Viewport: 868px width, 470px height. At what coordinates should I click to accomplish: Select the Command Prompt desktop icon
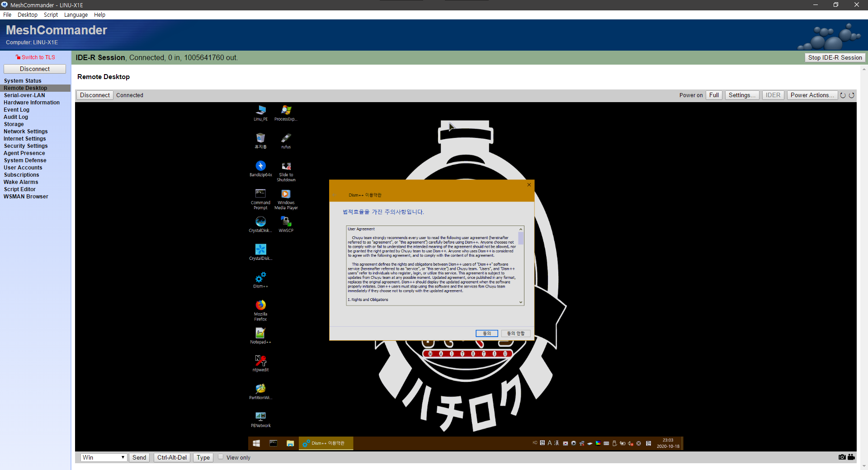[x=260, y=199]
